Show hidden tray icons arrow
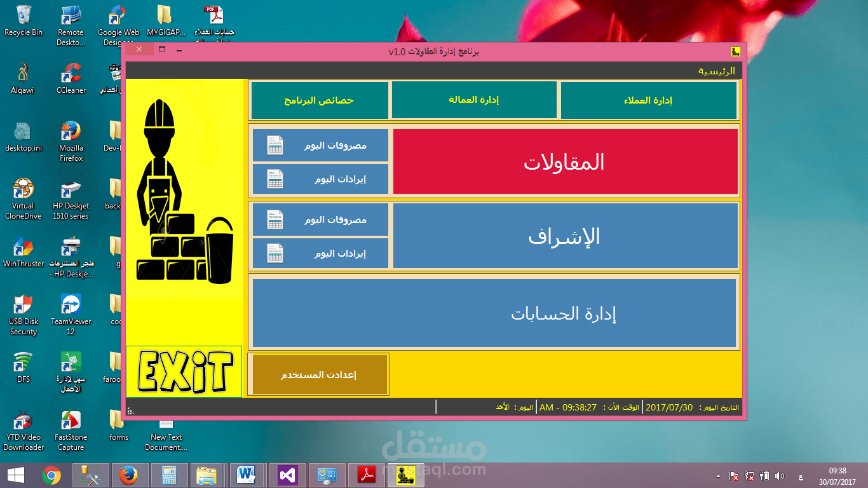The image size is (868, 488). (x=718, y=475)
